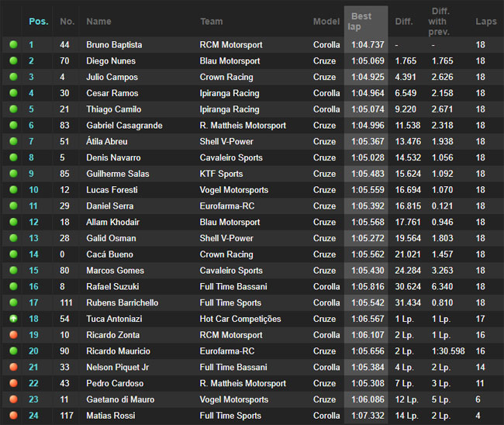This screenshot has width=504, height=425.
Task: Sort by the Name column header
Action: point(98,22)
